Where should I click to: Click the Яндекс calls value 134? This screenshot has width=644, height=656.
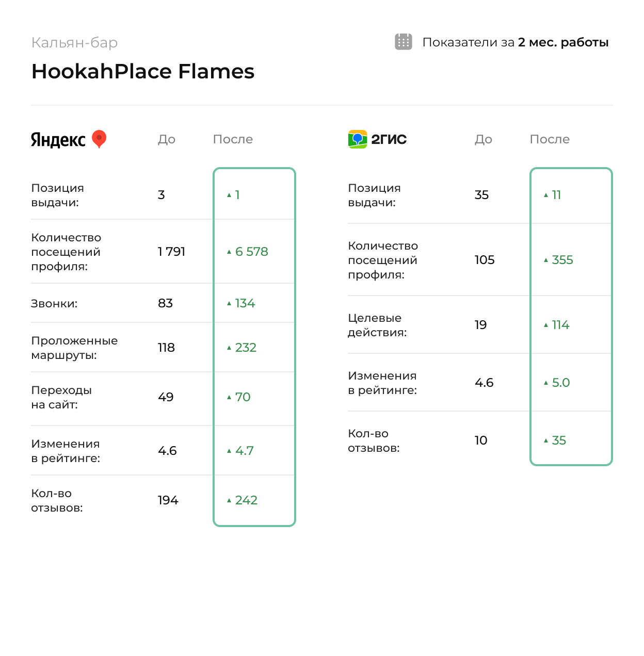point(245,303)
